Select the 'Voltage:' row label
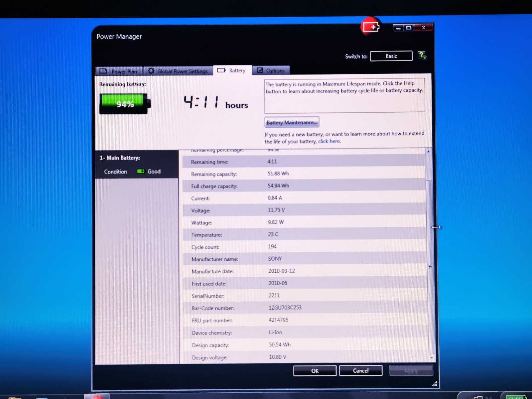This screenshot has width=532, height=399. (200, 210)
